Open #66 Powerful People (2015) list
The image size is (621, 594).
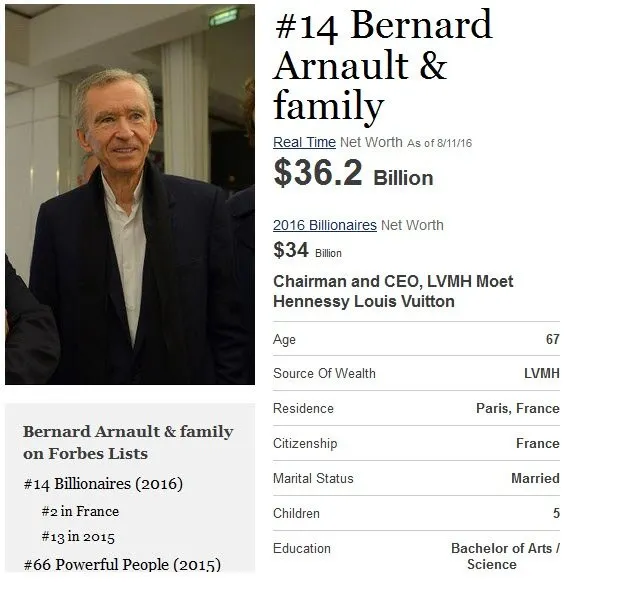[122, 564]
